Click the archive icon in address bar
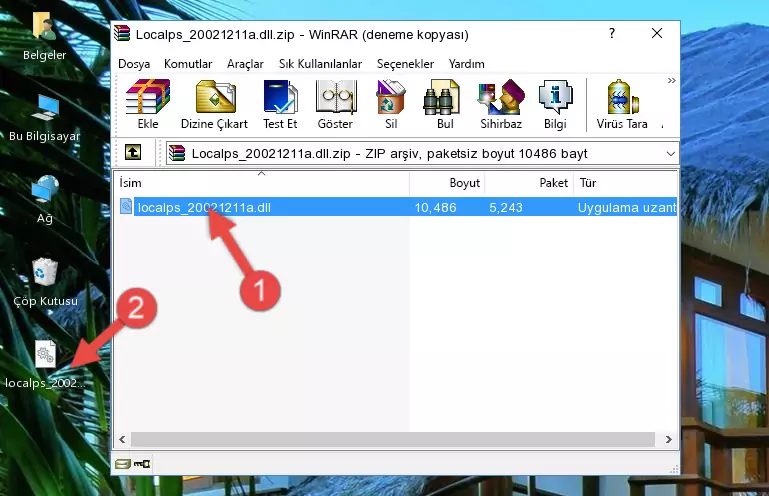This screenshot has height=496, width=769. [177, 154]
